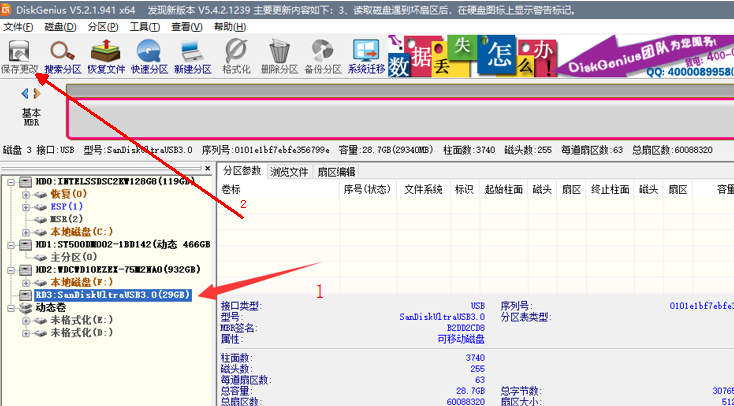Image resolution: width=734 pixels, height=406 pixels.
Task: Select RD3:SanDiskUltraUSB3.0(29GB) in disk tree
Action: click(113, 295)
